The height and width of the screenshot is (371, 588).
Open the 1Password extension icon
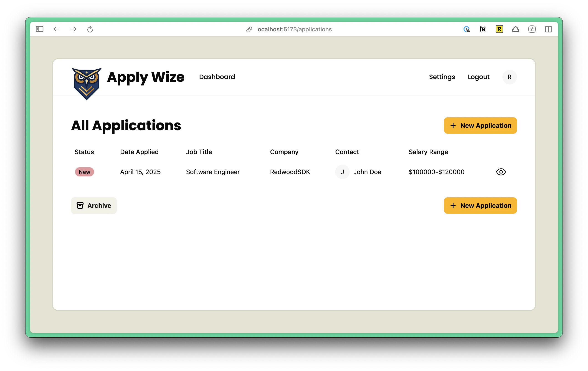tap(466, 29)
